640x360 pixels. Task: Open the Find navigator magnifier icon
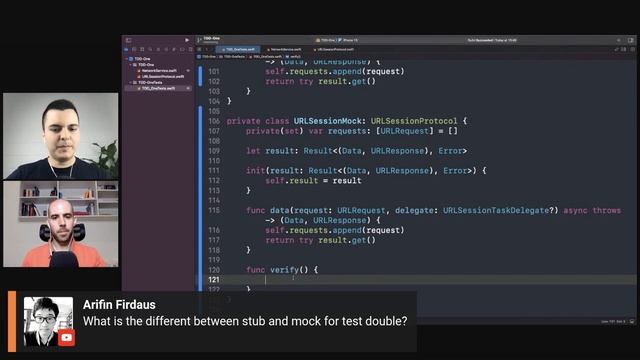pos(150,49)
